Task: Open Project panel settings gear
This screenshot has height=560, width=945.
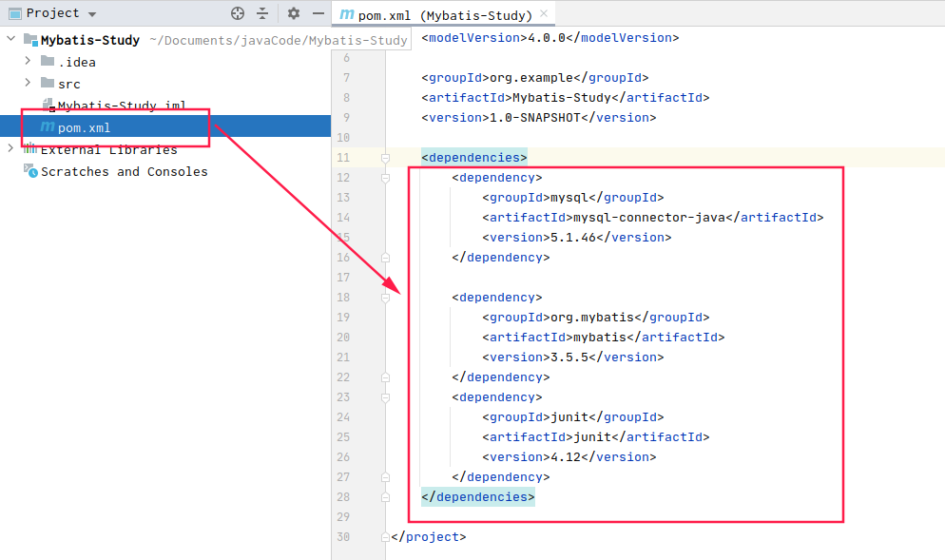Action: point(293,13)
